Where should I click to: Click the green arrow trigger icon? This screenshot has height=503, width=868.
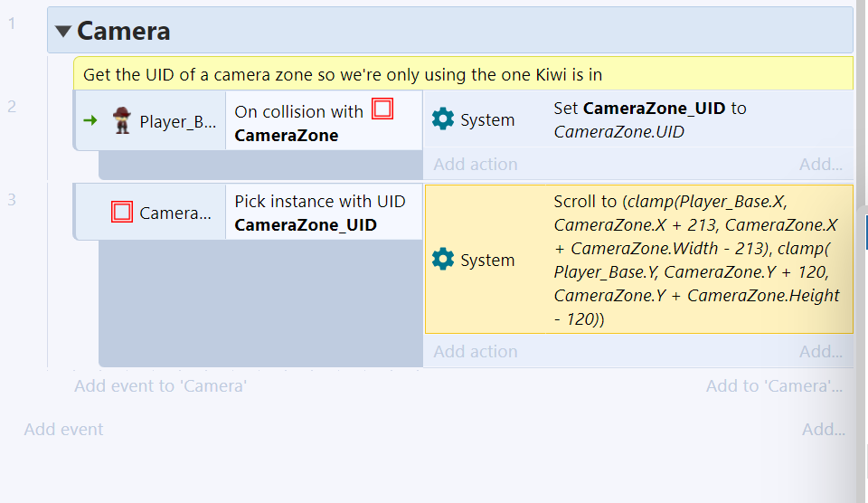[x=90, y=120]
